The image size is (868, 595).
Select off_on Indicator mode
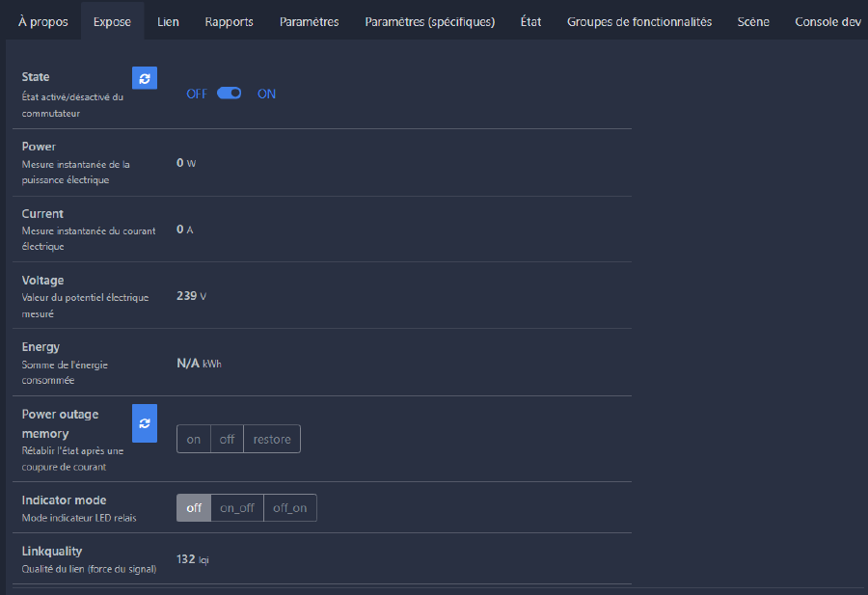point(289,507)
